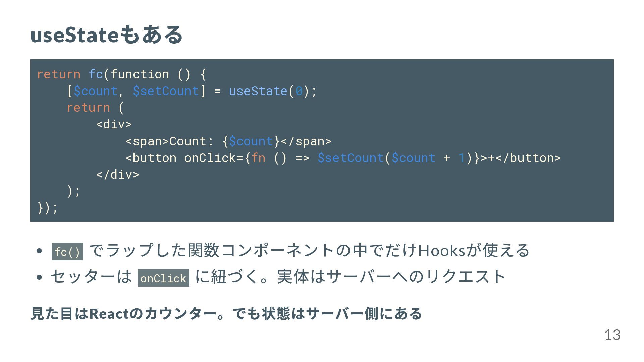Click the first return keyword in code

tap(59, 74)
